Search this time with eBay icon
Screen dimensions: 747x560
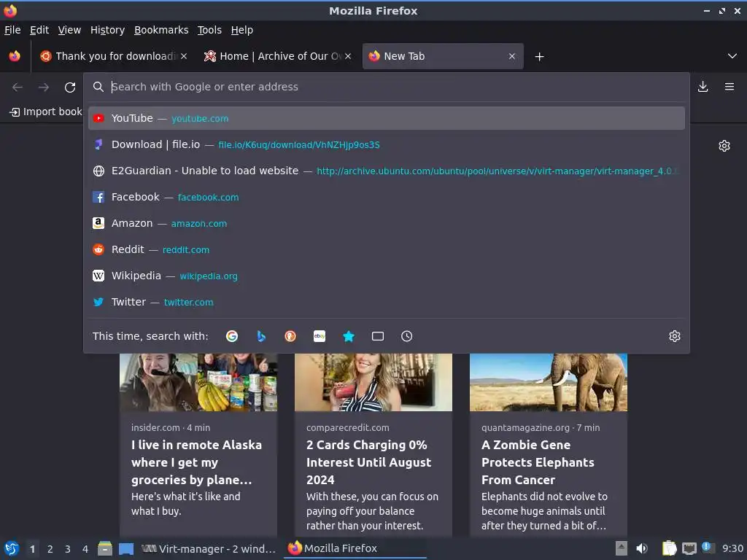tap(320, 336)
